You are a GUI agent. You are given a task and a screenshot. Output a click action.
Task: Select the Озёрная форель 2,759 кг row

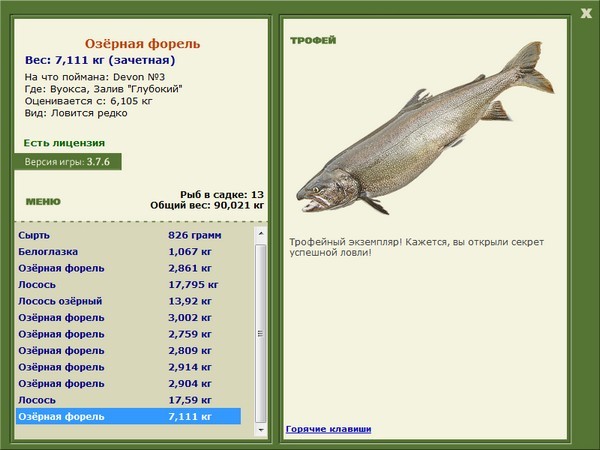[x=128, y=334]
